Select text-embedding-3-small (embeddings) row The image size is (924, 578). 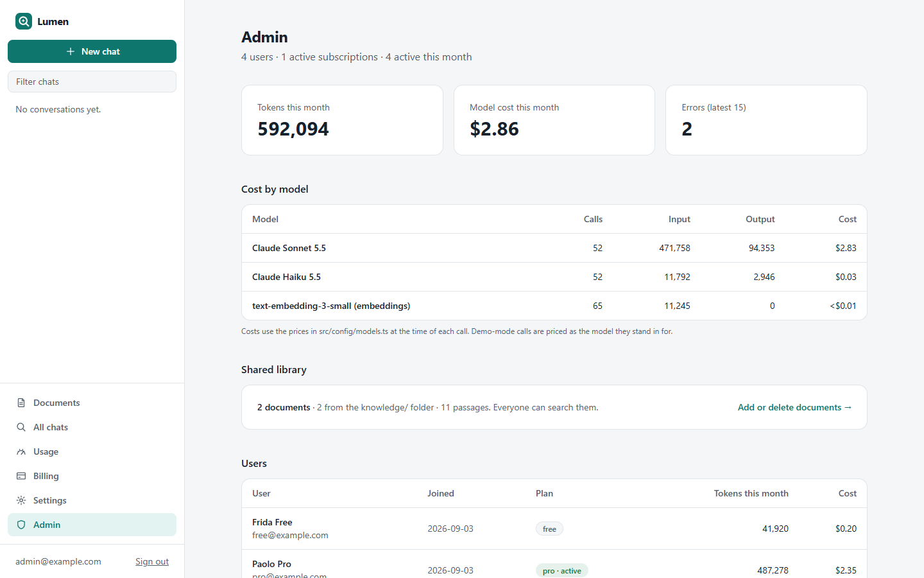(x=554, y=306)
